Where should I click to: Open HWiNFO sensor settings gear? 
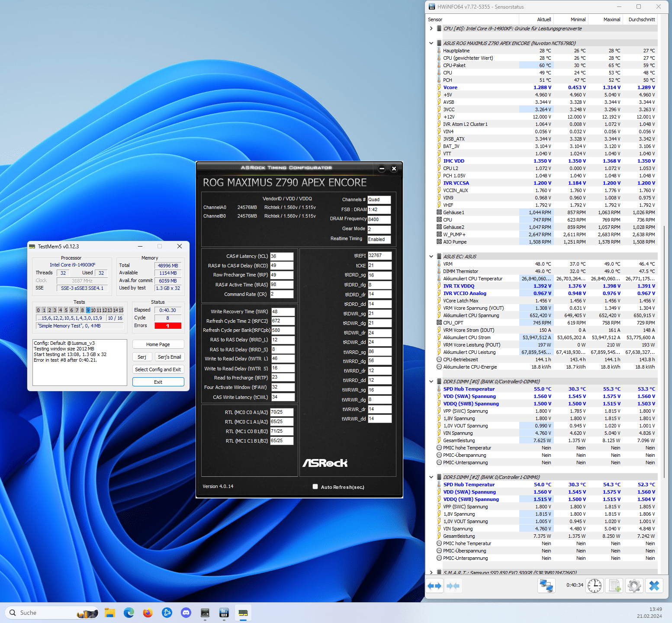tap(634, 586)
